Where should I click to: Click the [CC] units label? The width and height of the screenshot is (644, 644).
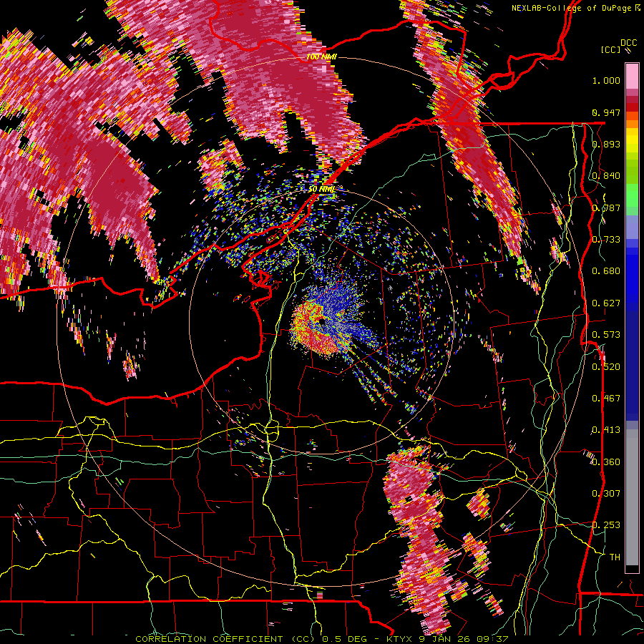coord(610,49)
